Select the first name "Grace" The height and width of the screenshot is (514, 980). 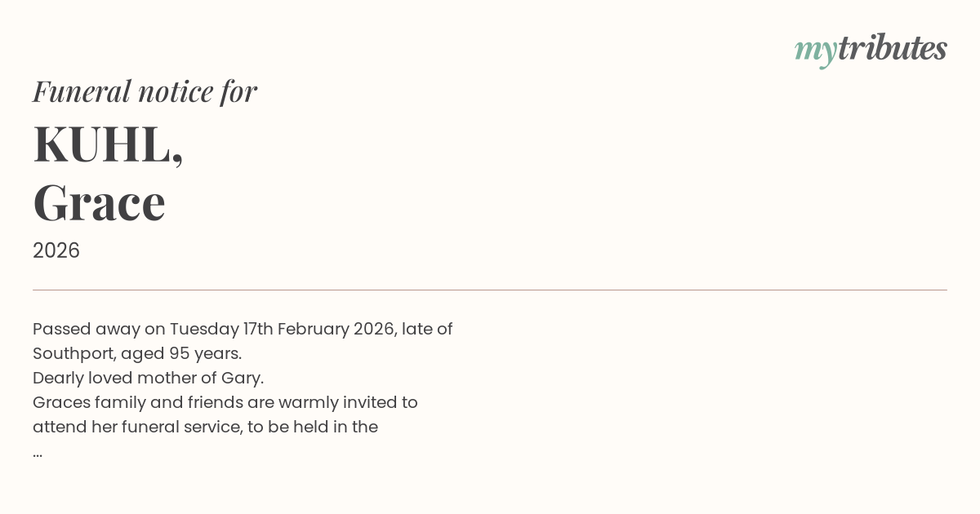99,202
